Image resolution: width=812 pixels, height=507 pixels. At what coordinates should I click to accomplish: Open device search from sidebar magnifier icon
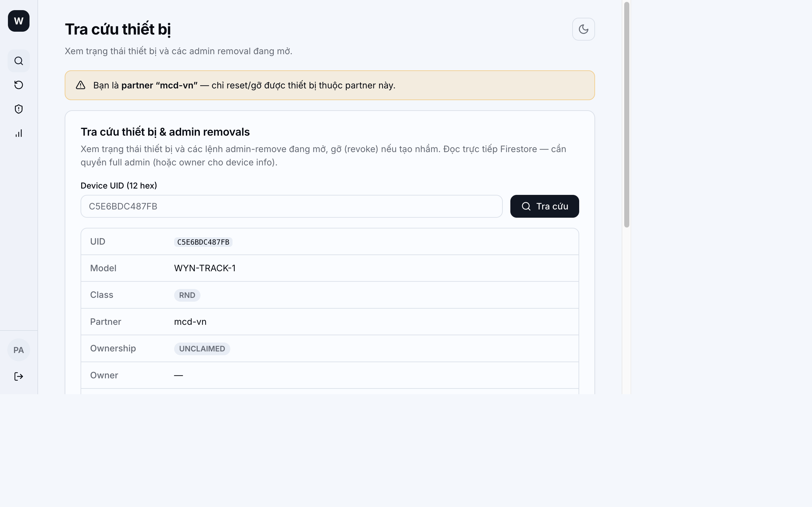(x=19, y=61)
